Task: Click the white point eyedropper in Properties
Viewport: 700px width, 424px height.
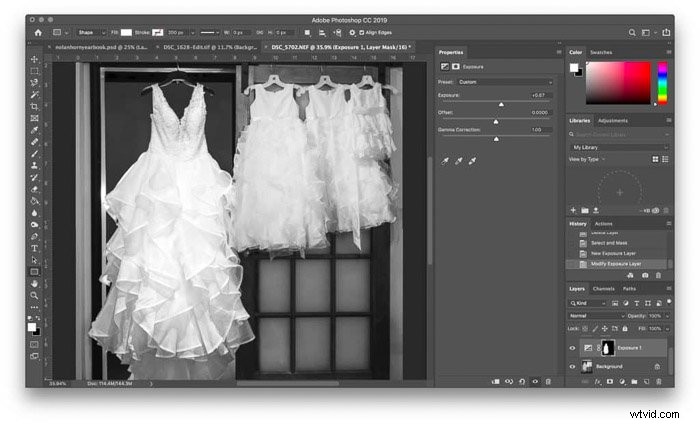Action: [472, 161]
